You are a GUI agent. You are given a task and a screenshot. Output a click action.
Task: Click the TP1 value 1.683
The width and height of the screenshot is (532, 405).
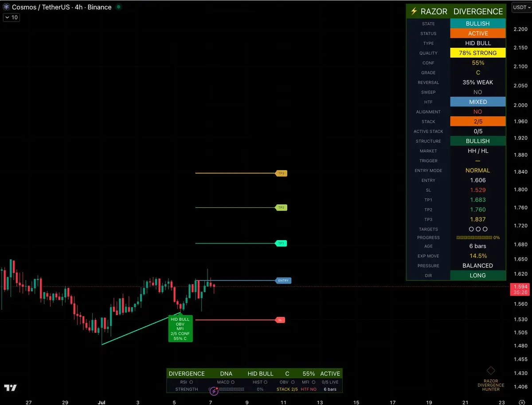point(478,200)
